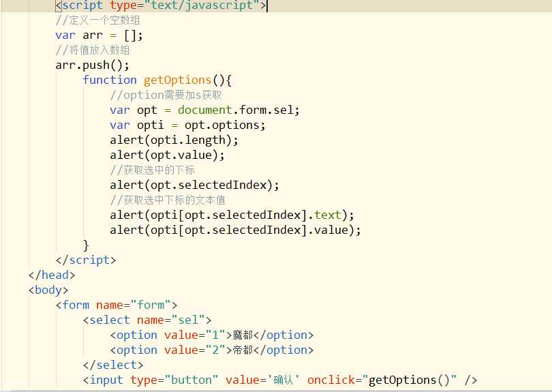This screenshot has height=392, width=552.
Task: Click the alert(opt.value); statement
Action: click(167, 155)
